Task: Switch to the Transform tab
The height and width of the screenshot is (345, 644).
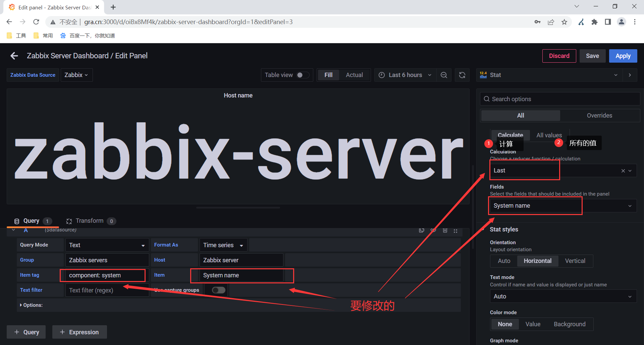Action: pos(91,221)
